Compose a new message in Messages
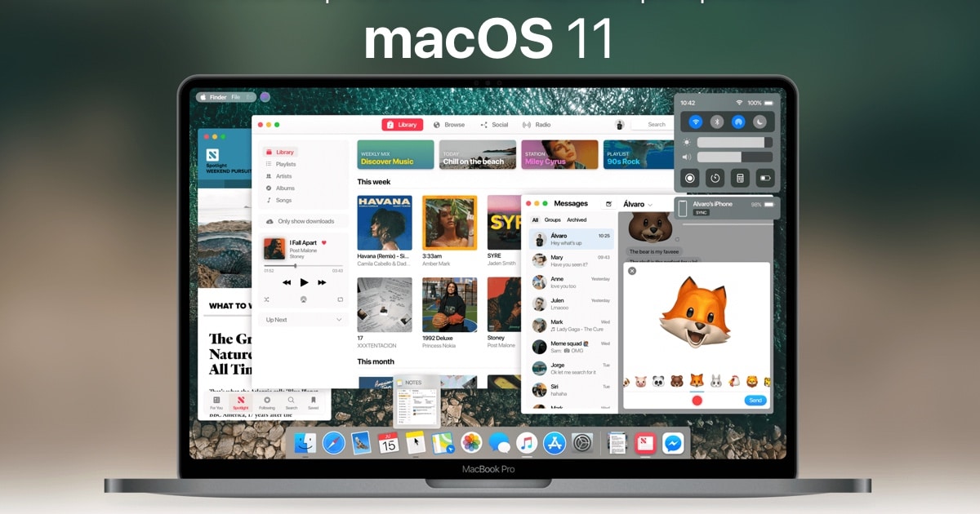 coord(608,204)
